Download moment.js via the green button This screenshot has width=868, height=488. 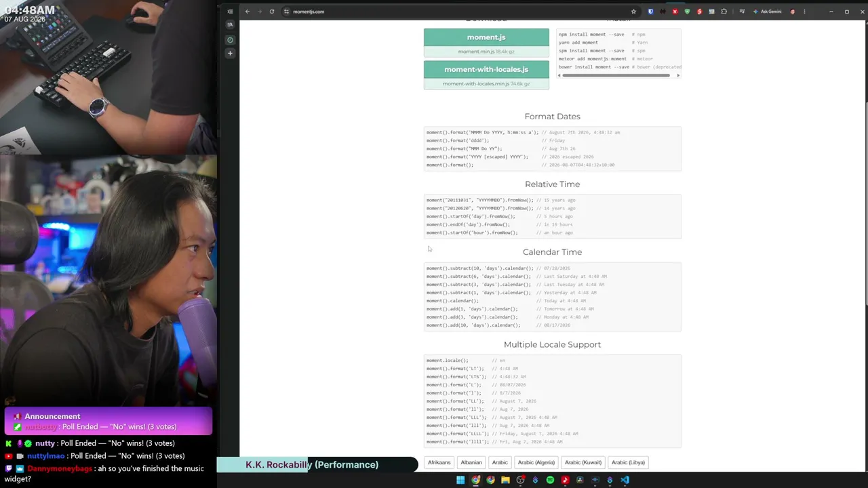pos(486,37)
